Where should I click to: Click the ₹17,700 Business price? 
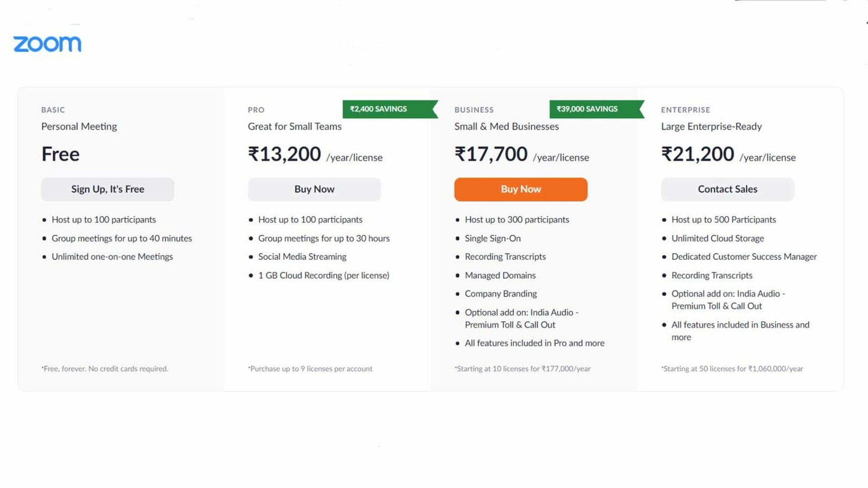tap(491, 154)
